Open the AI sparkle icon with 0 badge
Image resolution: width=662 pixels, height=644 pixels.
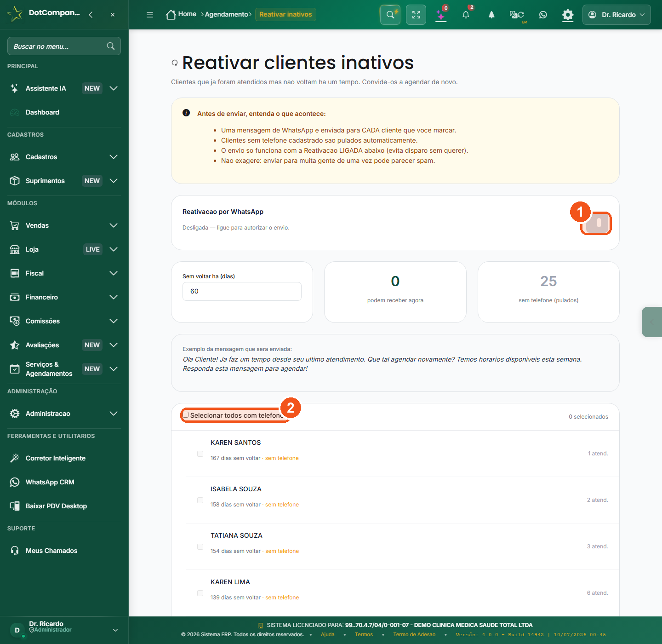(441, 15)
